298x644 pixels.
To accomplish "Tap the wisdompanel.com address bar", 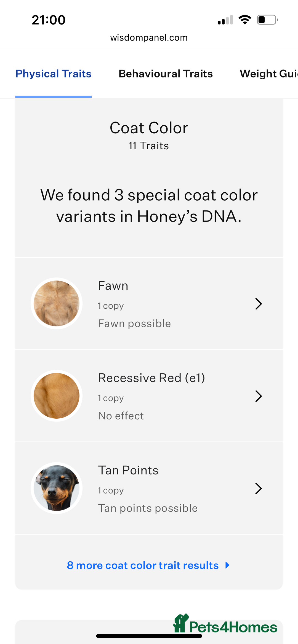I will tap(149, 37).
